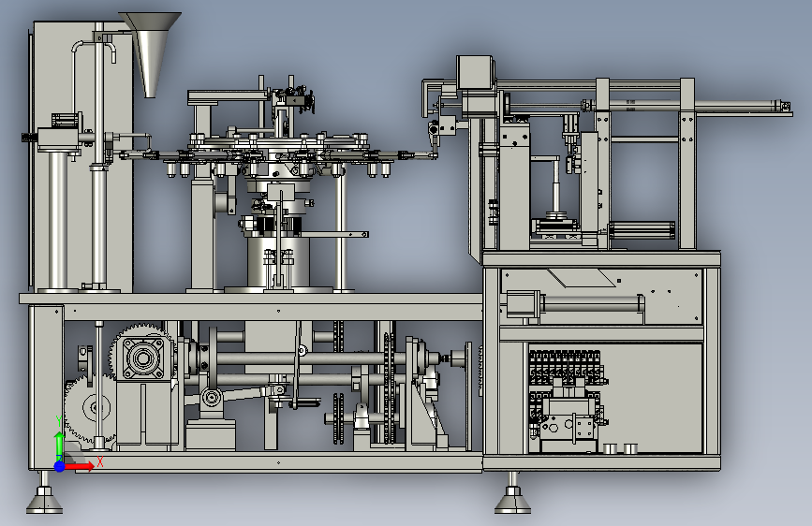This screenshot has width=812, height=526.
Task: Select the square motor box atop the gantry
Action: point(475,72)
